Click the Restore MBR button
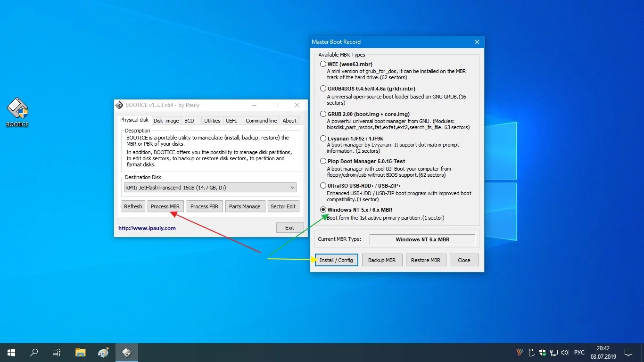The width and height of the screenshot is (644, 362). [x=426, y=260]
